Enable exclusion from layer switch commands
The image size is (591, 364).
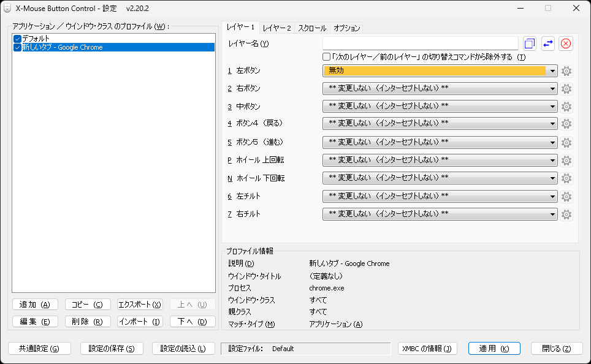pyautogui.click(x=326, y=56)
